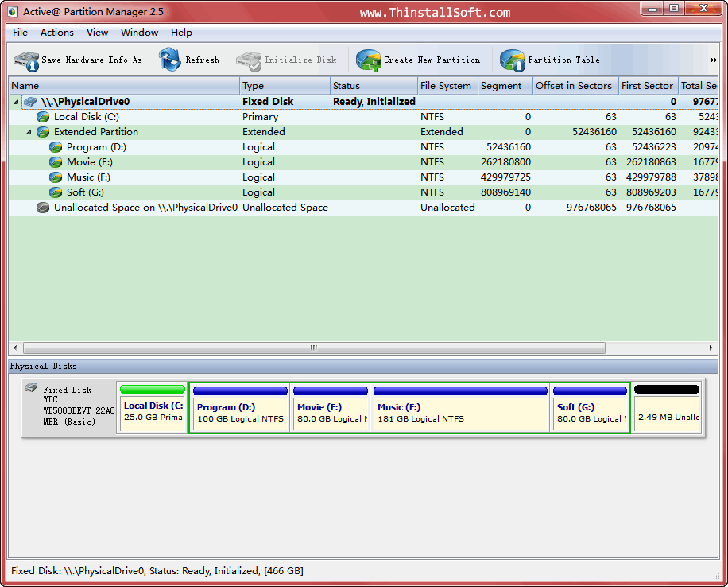This screenshot has height=587, width=728.
Task: Click the Partition Table label
Action: point(563,60)
